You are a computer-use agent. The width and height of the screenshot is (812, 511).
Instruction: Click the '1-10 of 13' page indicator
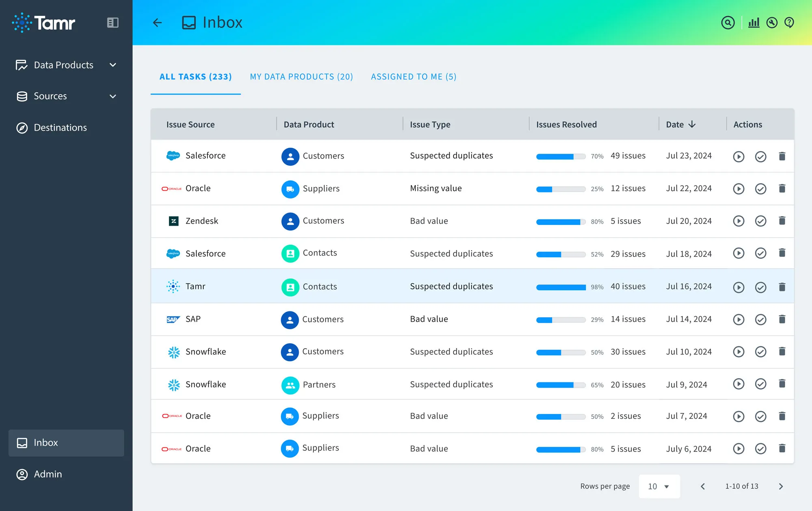(x=742, y=486)
